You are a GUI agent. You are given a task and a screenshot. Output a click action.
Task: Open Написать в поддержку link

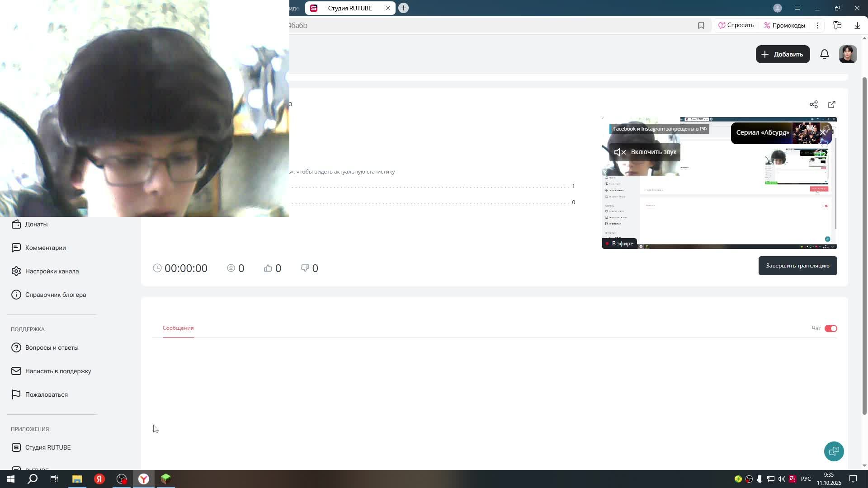point(58,371)
